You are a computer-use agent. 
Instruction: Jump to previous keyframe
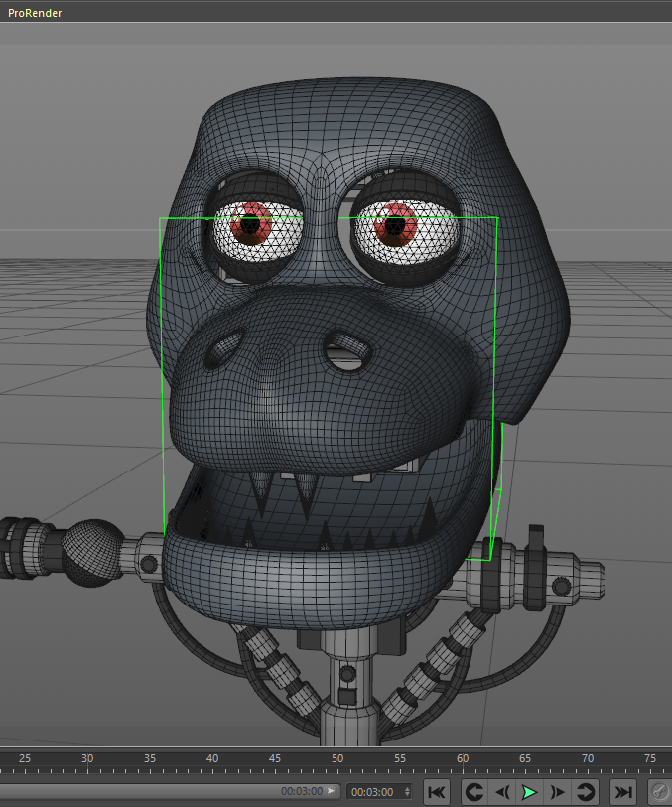(x=473, y=792)
